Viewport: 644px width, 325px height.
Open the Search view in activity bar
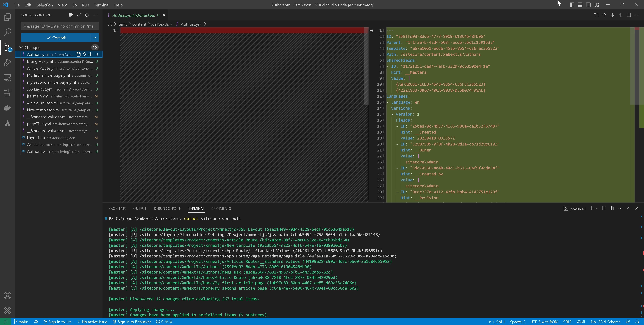click(x=8, y=32)
